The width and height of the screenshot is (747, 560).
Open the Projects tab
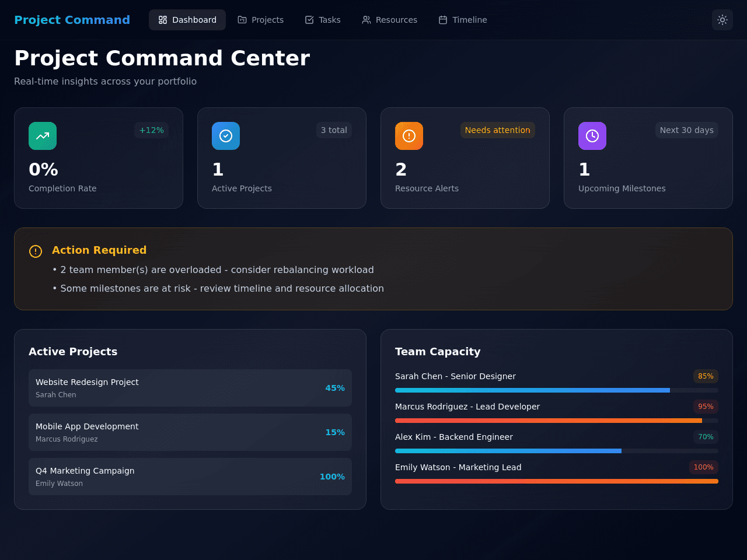pyautogui.click(x=261, y=20)
